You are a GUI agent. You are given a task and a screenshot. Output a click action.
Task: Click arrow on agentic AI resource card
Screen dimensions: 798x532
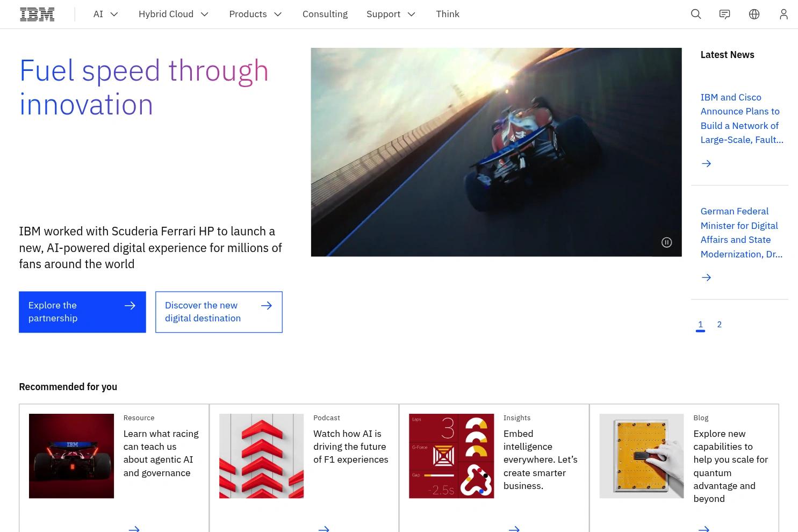click(x=134, y=529)
